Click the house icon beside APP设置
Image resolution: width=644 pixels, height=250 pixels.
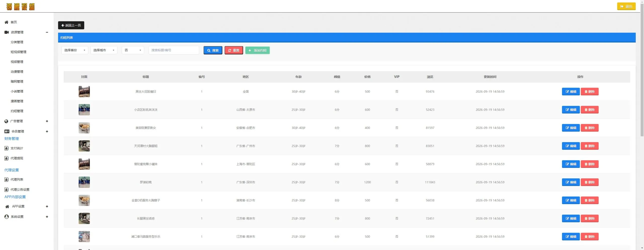coord(7,206)
